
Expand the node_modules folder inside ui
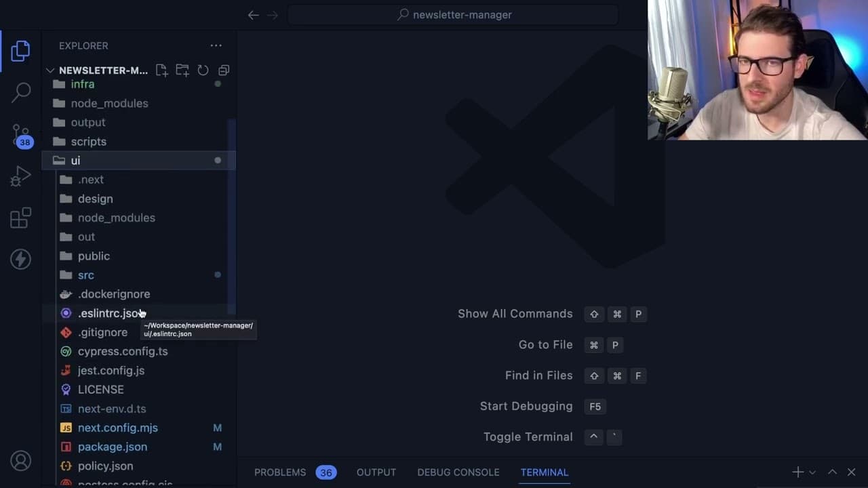138,218
